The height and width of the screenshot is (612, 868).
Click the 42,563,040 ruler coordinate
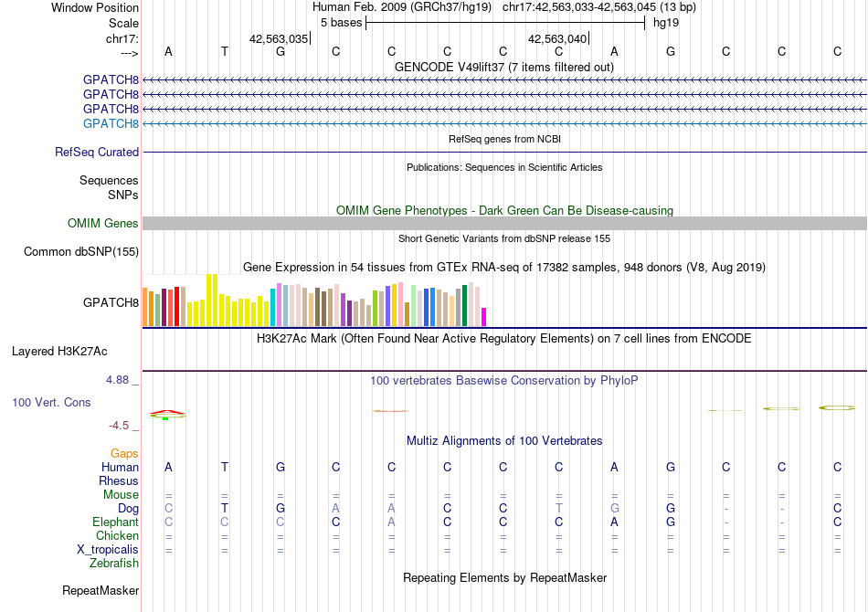[x=557, y=38]
